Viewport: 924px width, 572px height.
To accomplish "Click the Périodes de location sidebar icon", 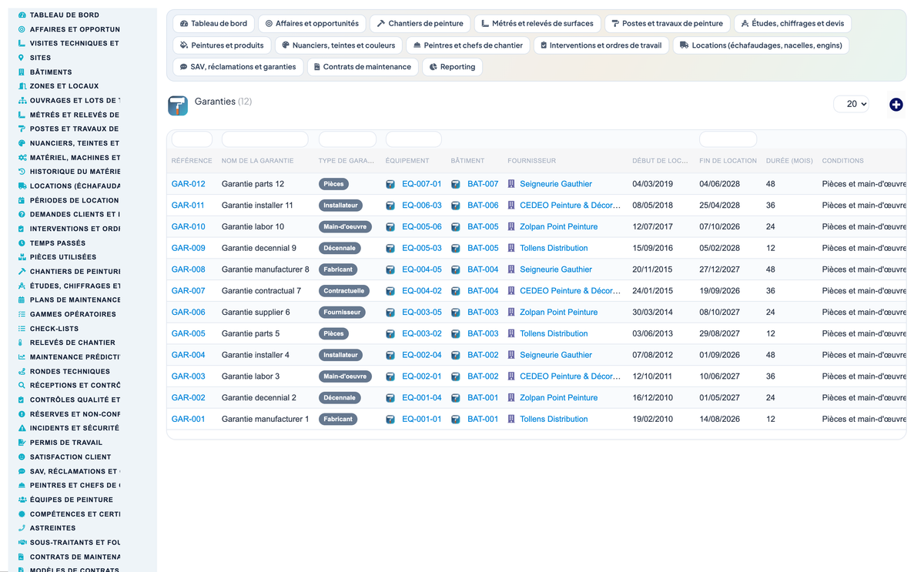I will click(22, 200).
